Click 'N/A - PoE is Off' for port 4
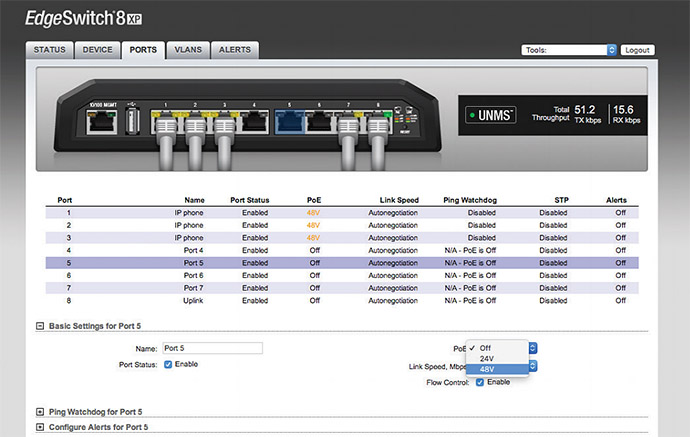 [x=470, y=250]
